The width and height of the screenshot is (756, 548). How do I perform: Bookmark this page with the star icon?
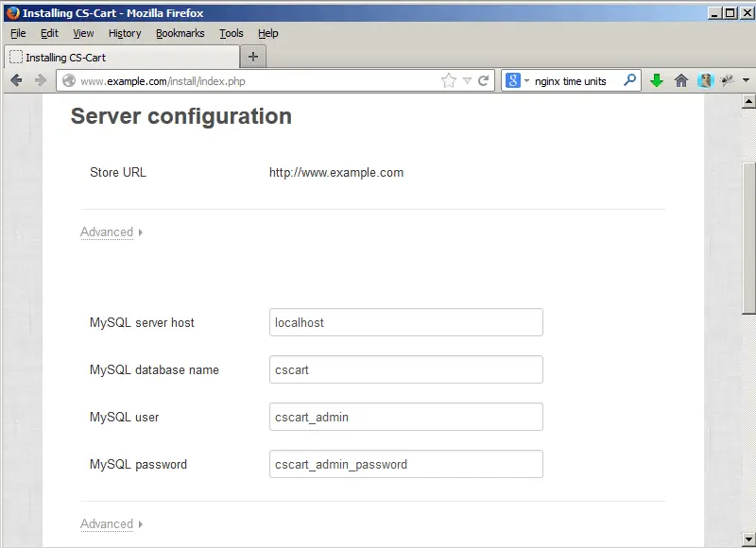448,80
